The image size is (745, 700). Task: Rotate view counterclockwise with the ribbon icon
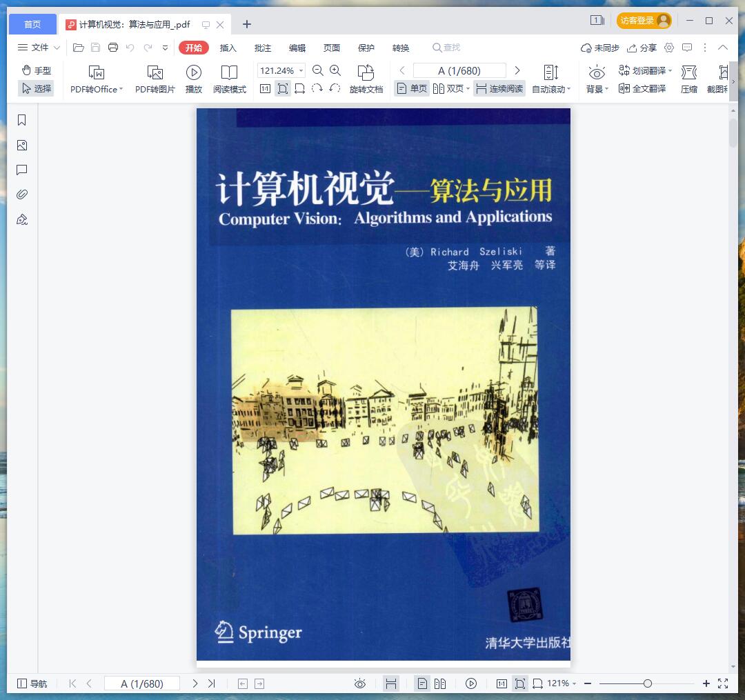pyautogui.click(x=335, y=88)
